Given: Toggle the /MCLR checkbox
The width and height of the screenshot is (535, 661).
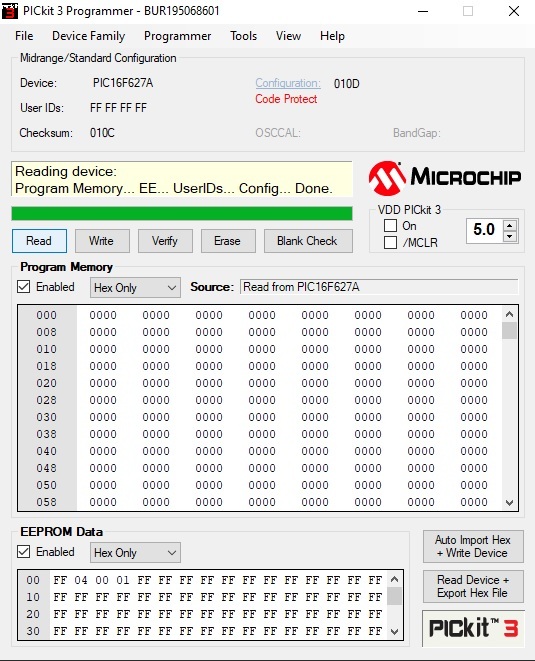Looking at the screenshot, I should (x=390, y=243).
